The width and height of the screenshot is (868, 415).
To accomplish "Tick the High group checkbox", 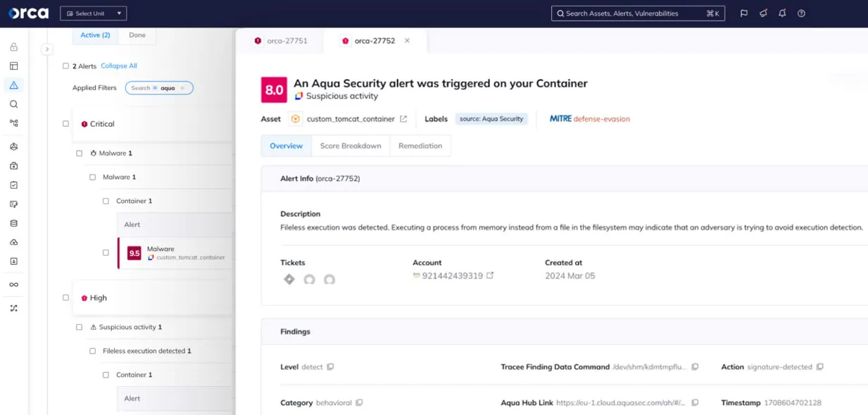I will pyautogui.click(x=65, y=298).
